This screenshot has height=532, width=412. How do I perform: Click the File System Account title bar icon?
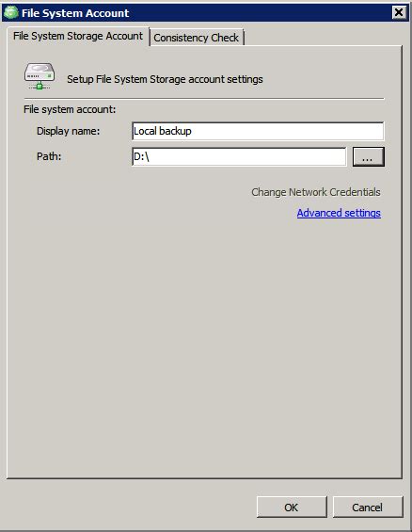(11, 12)
